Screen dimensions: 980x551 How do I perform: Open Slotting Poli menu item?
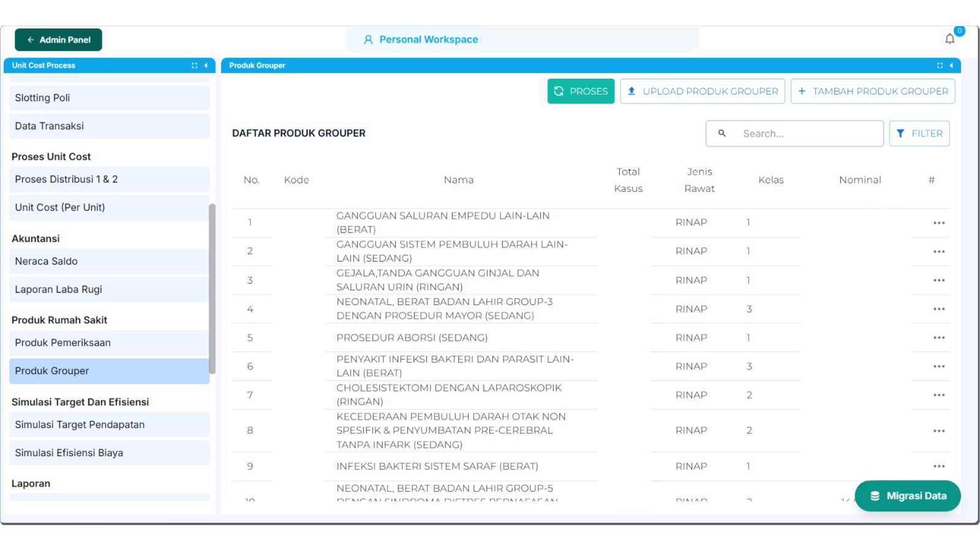click(110, 98)
